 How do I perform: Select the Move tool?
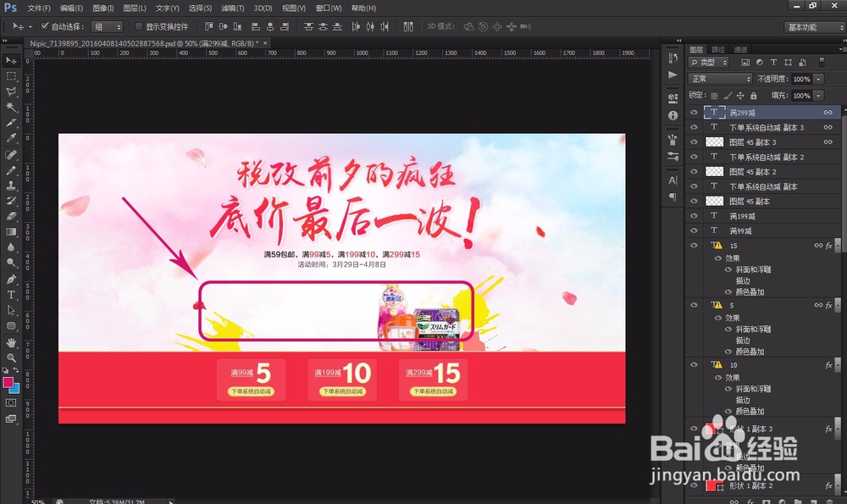point(11,58)
